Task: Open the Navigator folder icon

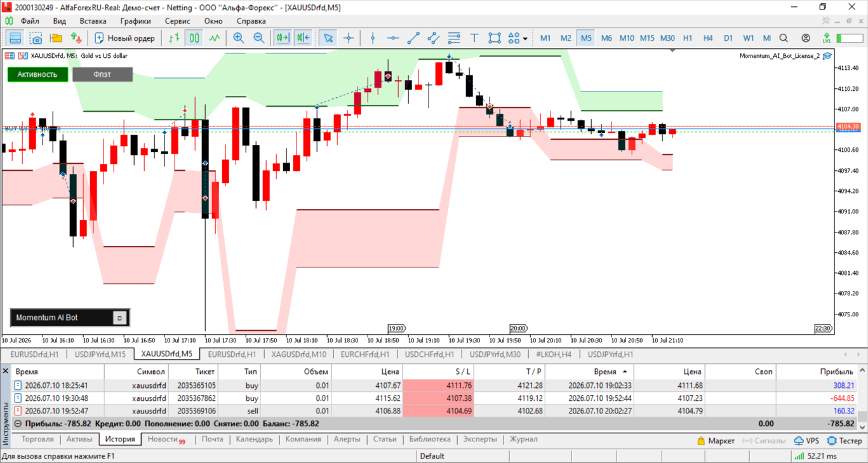Action: pyautogui.click(x=56, y=38)
